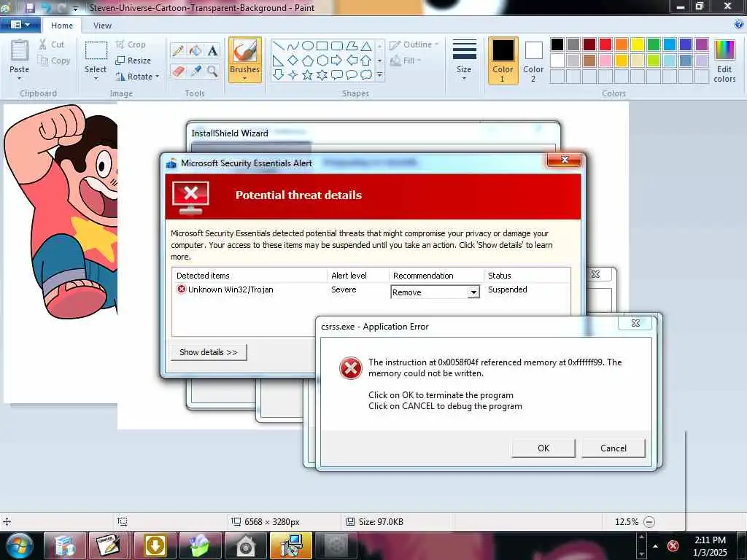This screenshot has height=560, width=747.
Task: Choose the straight Line shape
Action: coord(279,46)
